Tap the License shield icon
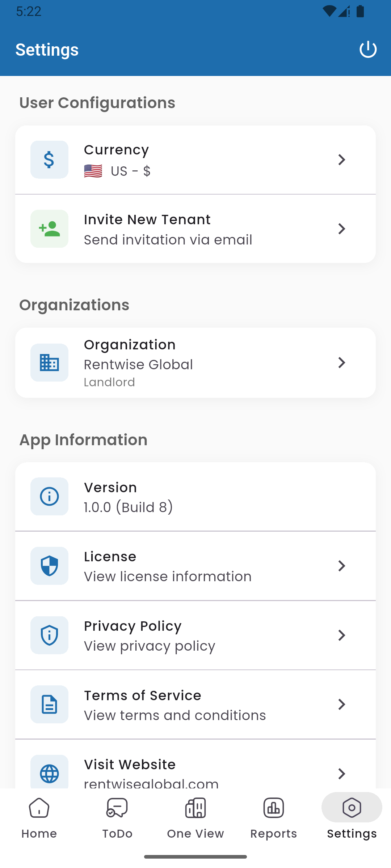 [x=49, y=566]
